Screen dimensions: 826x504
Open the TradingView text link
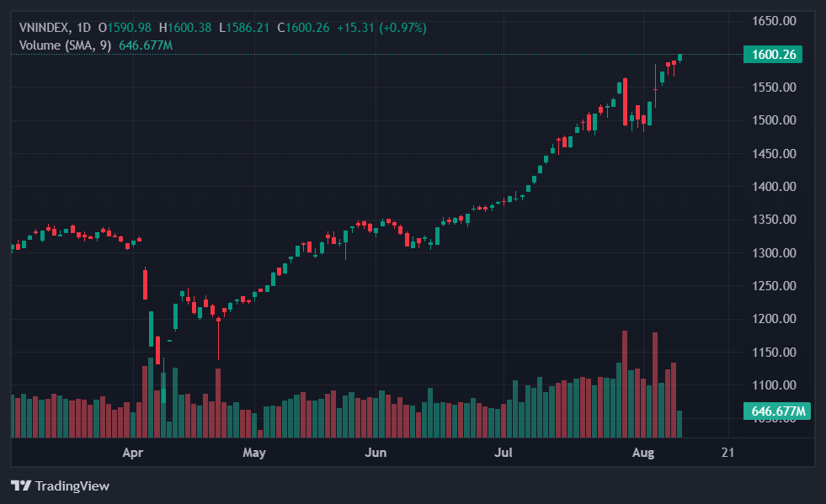click(72, 485)
